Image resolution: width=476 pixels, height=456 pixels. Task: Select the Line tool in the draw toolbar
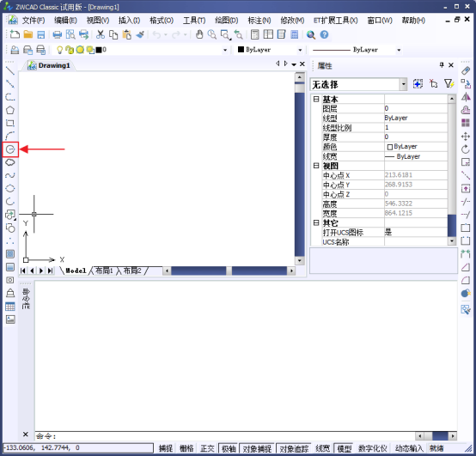point(10,70)
